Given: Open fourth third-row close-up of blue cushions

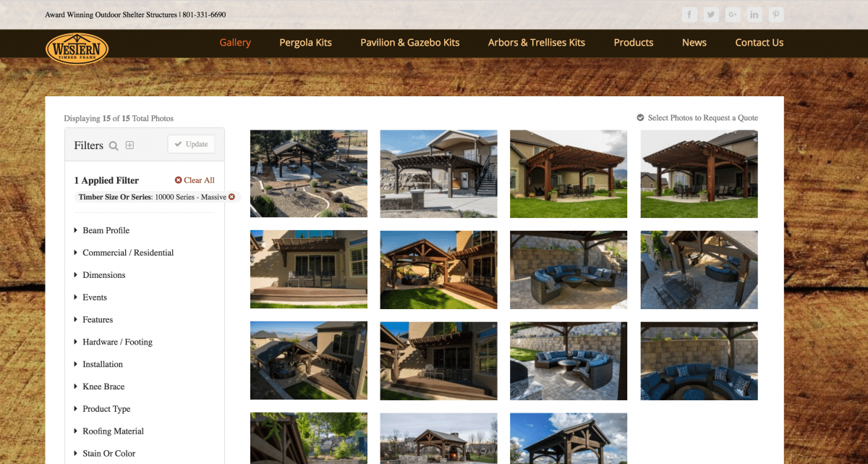Looking at the screenshot, I should tap(699, 361).
